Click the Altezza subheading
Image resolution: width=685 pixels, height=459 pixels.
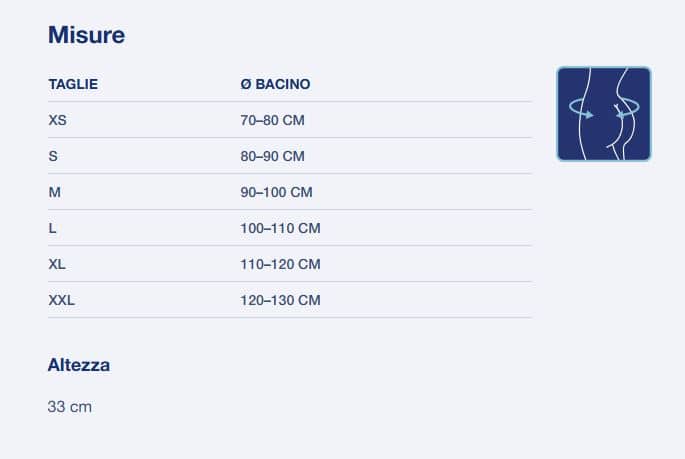click(79, 365)
